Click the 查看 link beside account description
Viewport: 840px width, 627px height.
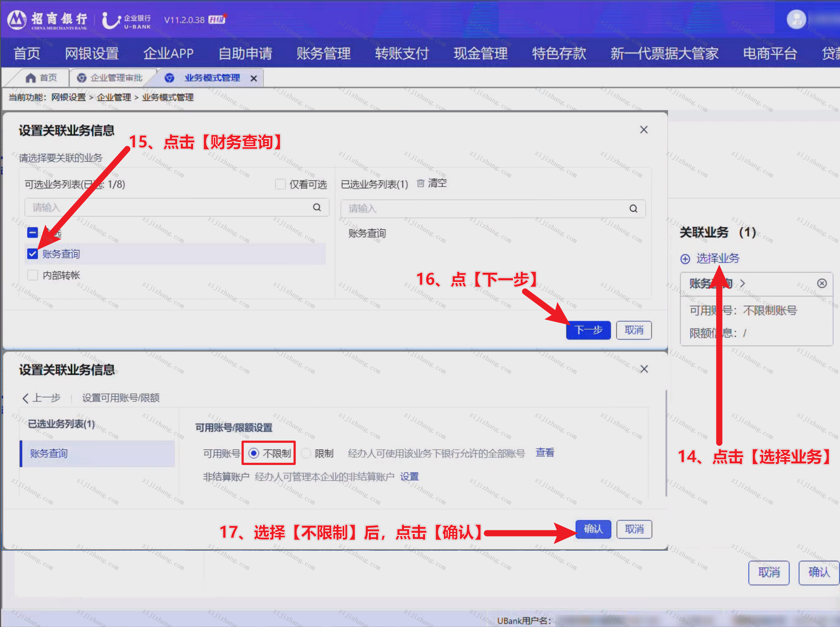click(x=545, y=453)
